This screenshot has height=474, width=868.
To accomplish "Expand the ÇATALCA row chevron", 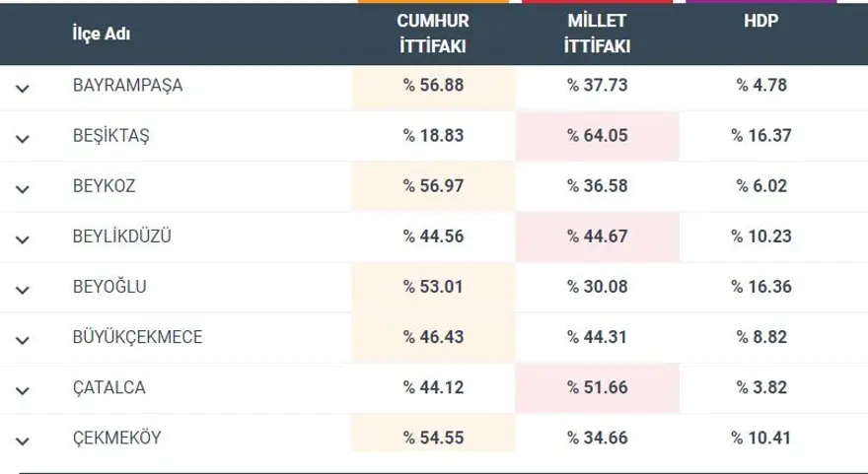I will tap(24, 390).
